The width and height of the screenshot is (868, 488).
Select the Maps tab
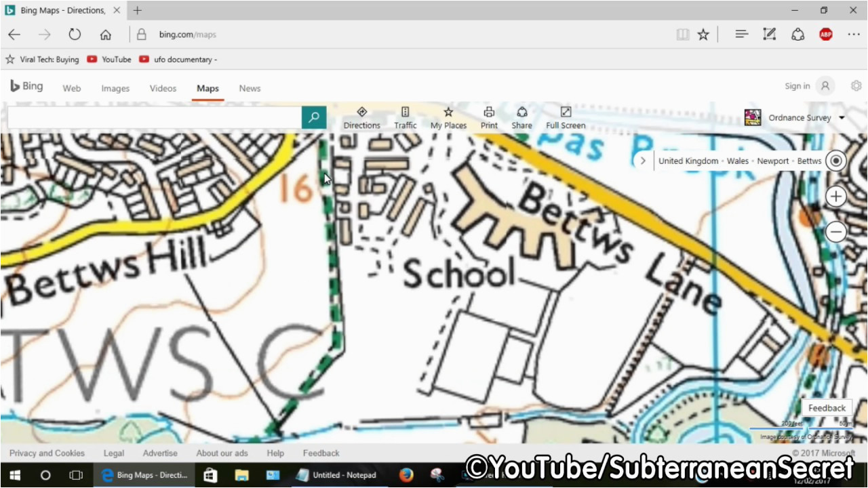tap(208, 88)
